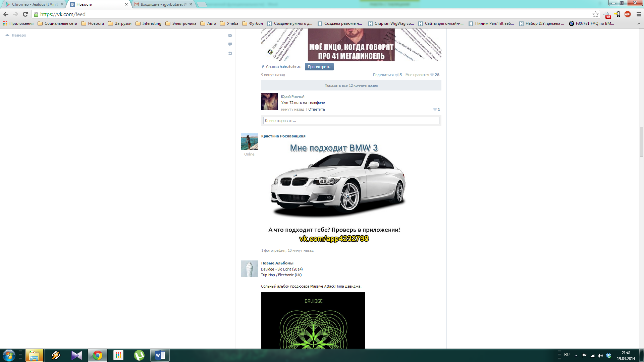
Task: Open Windows Explorer from taskbar
Action: click(x=34, y=355)
